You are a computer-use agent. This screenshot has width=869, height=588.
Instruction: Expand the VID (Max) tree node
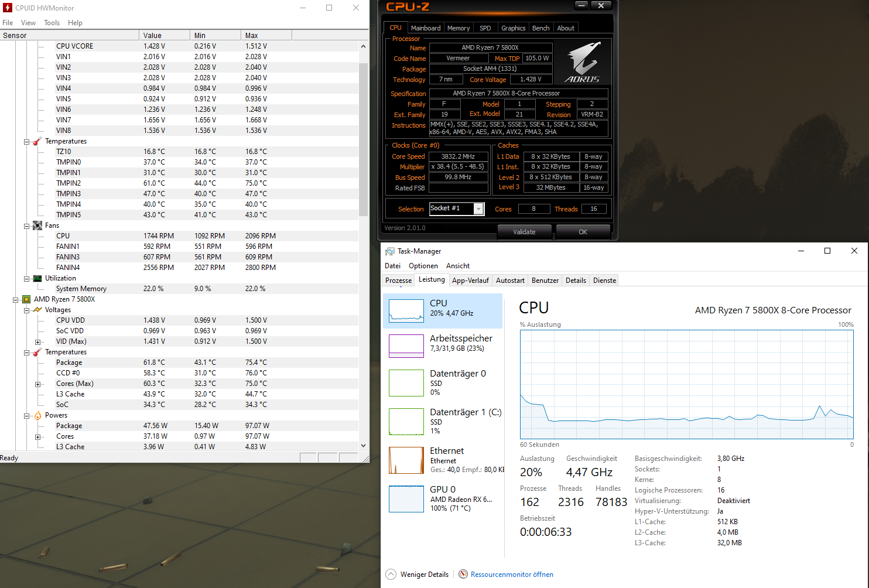click(37, 342)
